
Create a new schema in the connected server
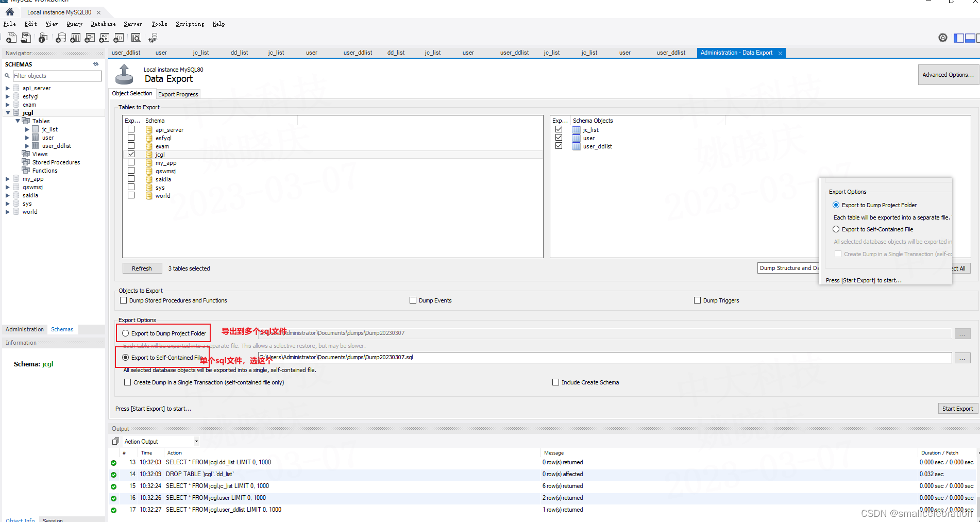pos(60,38)
